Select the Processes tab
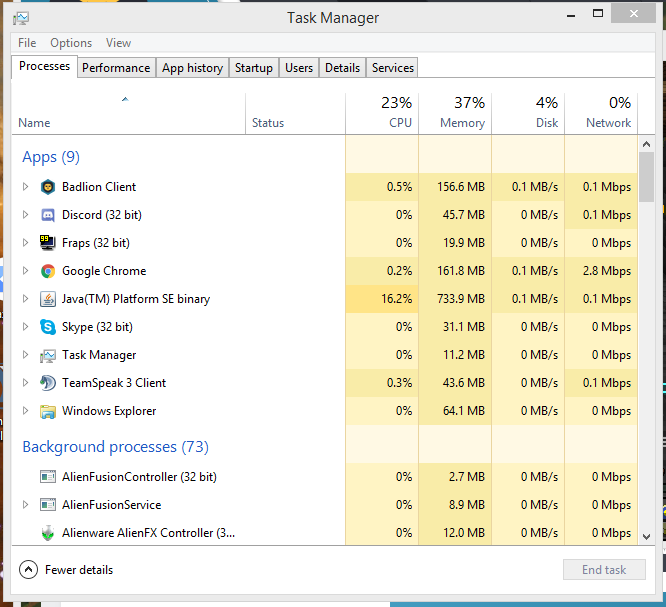Image resolution: width=666 pixels, height=607 pixels. click(x=44, y=66)
